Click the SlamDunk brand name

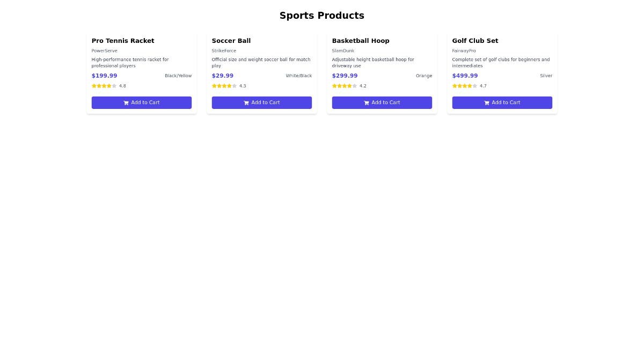coord(343,50)
